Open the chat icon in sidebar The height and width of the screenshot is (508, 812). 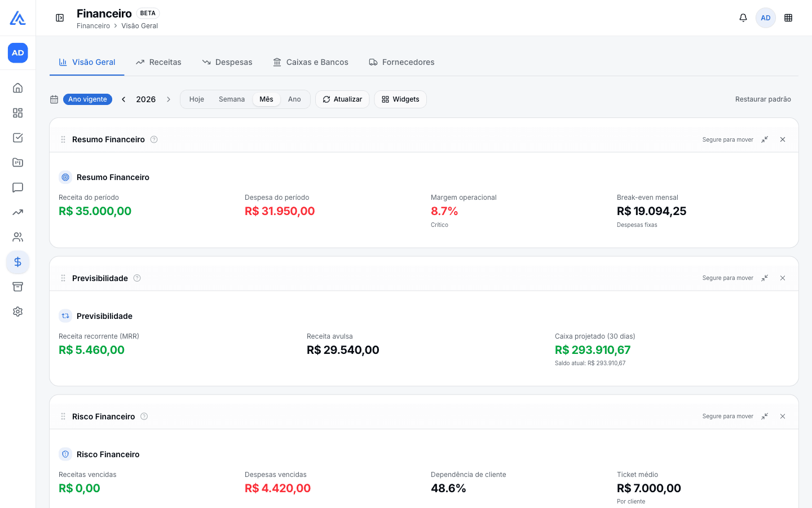point(18,187)
